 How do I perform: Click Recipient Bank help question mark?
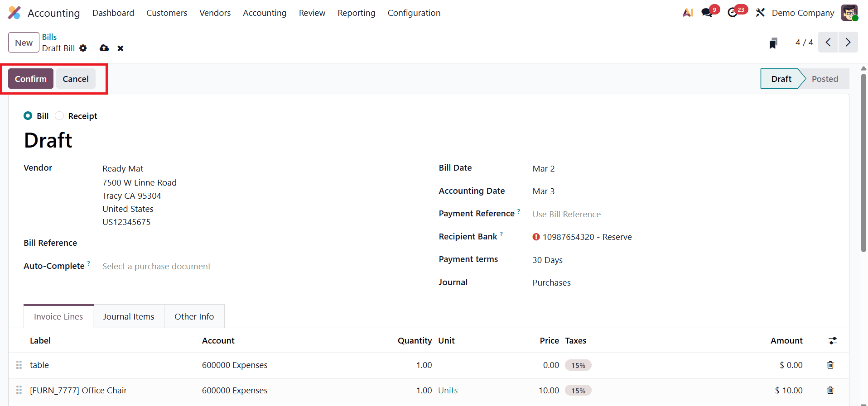[x=502, y=234]
